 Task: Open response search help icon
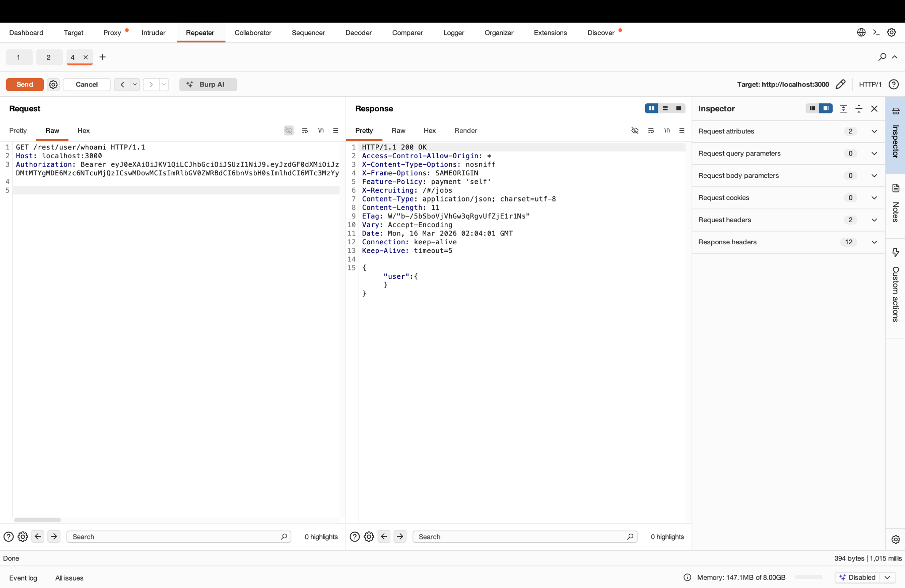tap(355, 537)
